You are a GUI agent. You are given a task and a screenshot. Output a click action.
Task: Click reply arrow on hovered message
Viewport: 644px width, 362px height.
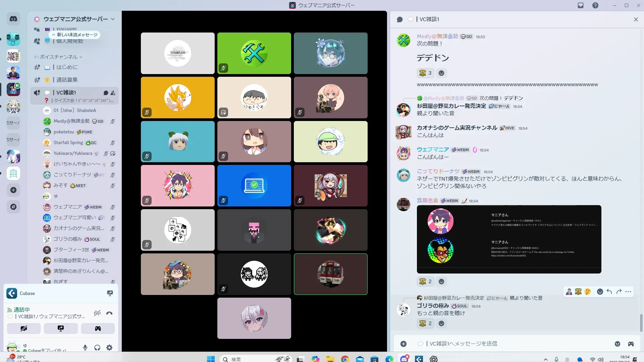(x=609, y=292)
